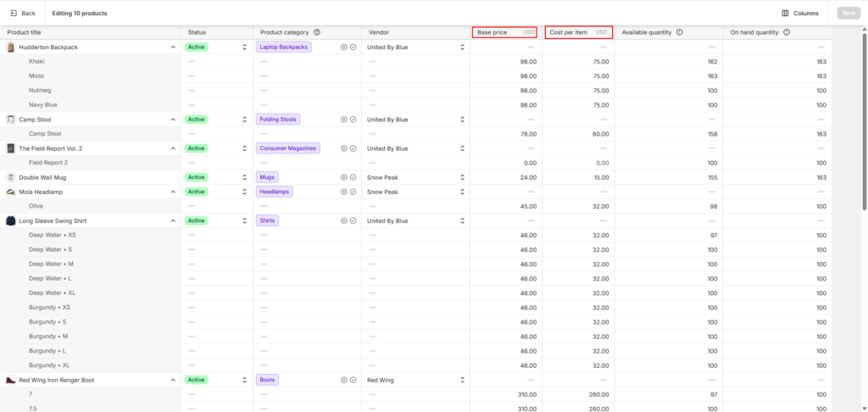Viewport: 868px width, 412px height.
Task: Click the Back arrow icon
Action: point(14,14)
